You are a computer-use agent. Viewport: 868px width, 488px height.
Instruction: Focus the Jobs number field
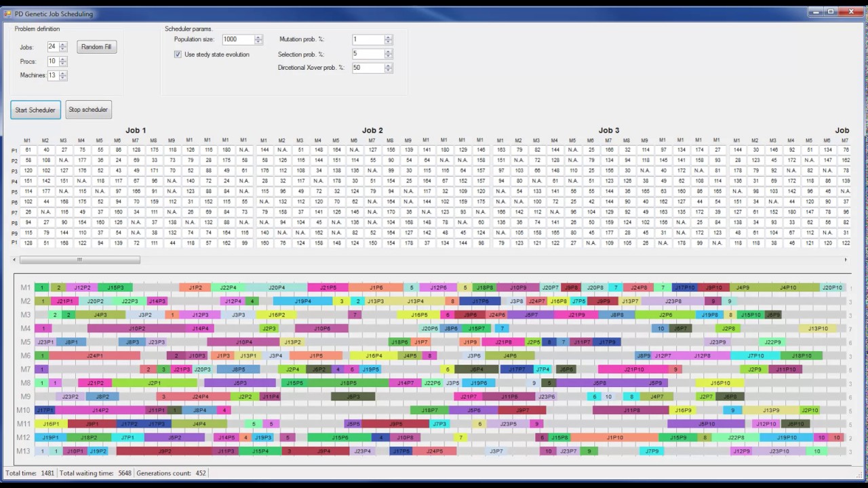click(52, 47)
